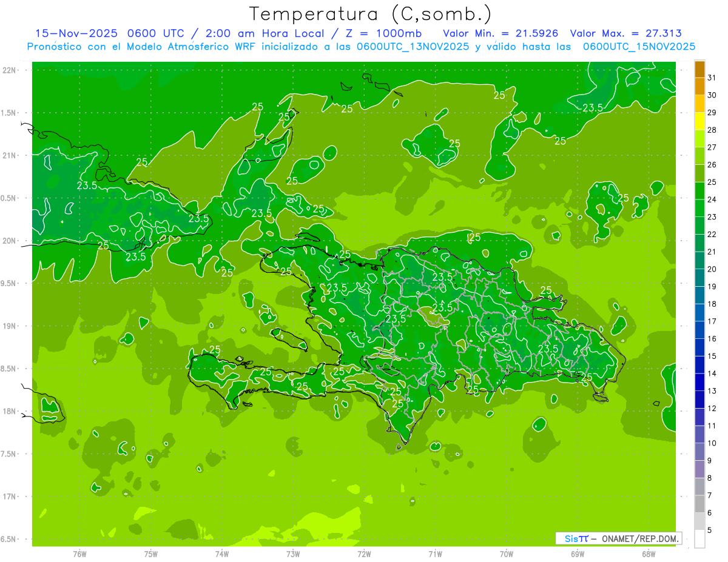Pick the white legend swatch below 5
This screenshot has height=562, width=728.
[x=699, y=539]
